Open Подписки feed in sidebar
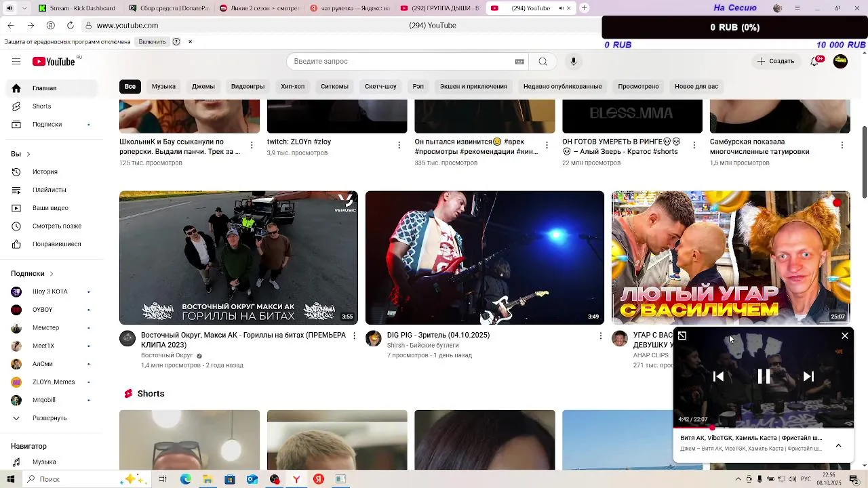The image size is (868, 488). point(51,125)
